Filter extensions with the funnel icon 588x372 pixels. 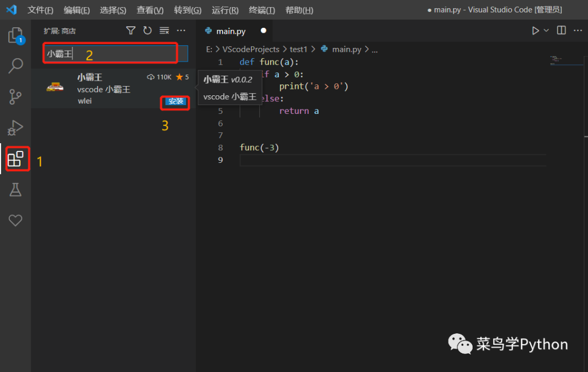tap(131, 31)
